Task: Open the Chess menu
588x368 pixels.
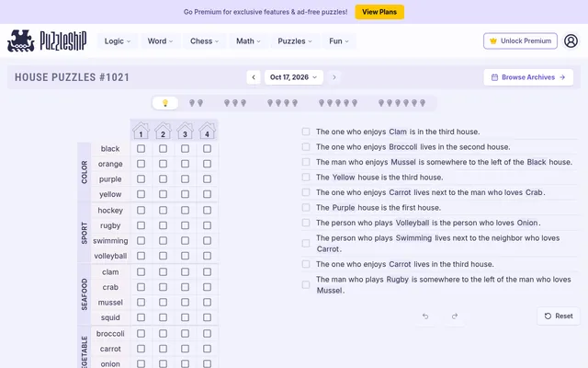Action: 204,41
